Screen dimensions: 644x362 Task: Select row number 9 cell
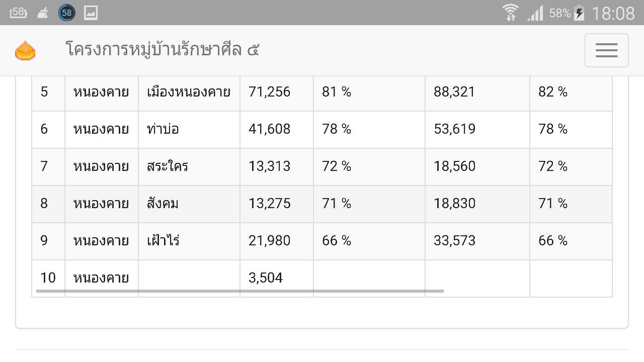[x=48, y=241]
